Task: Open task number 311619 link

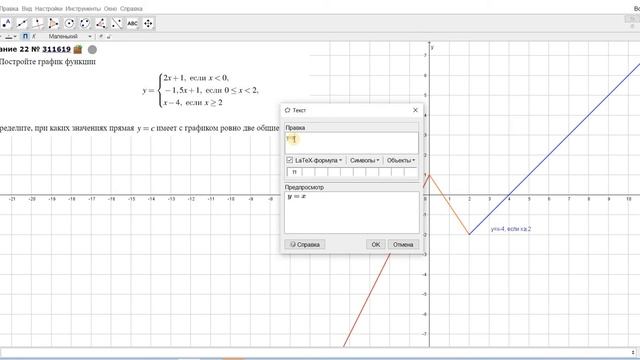Action: tap(56, 49)
